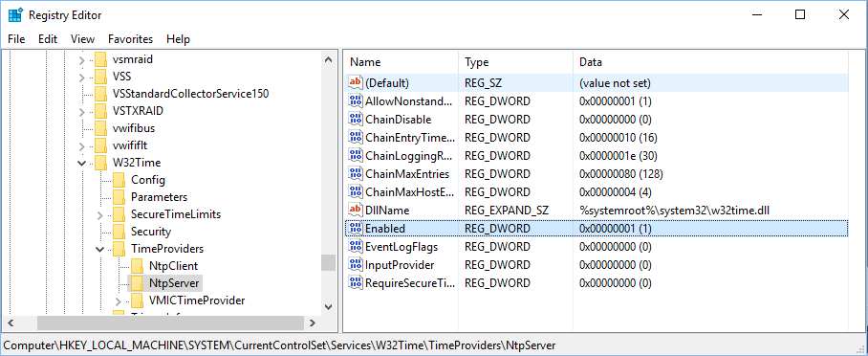Select the RequireSecureTi... value name
Viewport: 868px width, 356px height.
coord(410,283)
